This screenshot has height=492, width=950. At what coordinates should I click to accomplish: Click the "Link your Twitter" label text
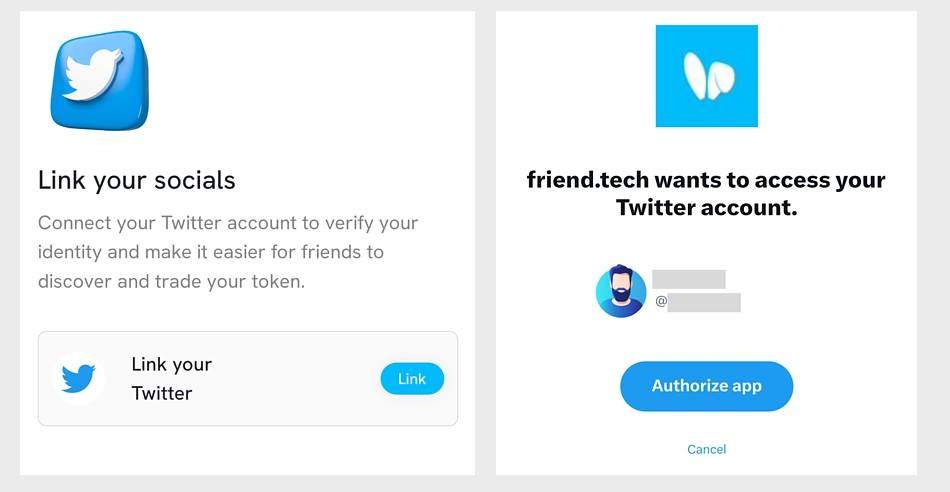[x=171, y=378]
